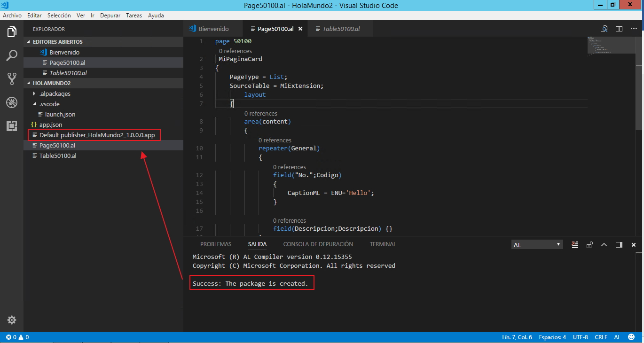Open the AL output channel dropdown
Viewport: 644px width, 343px height.
(537, 245)
